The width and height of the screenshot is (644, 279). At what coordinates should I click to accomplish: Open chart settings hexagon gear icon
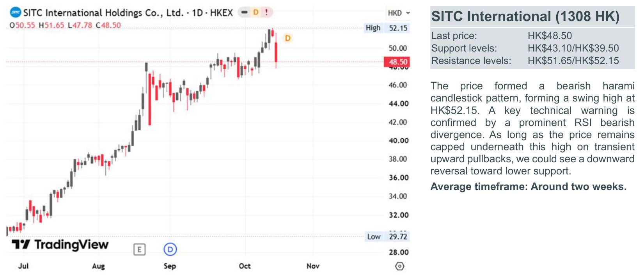coord(399,266)
